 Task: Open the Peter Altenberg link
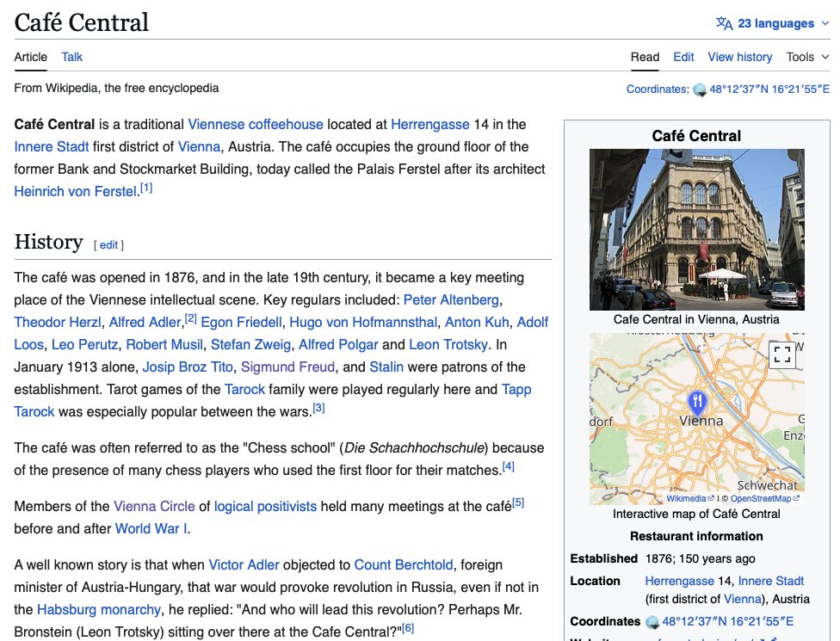[451, 300]
